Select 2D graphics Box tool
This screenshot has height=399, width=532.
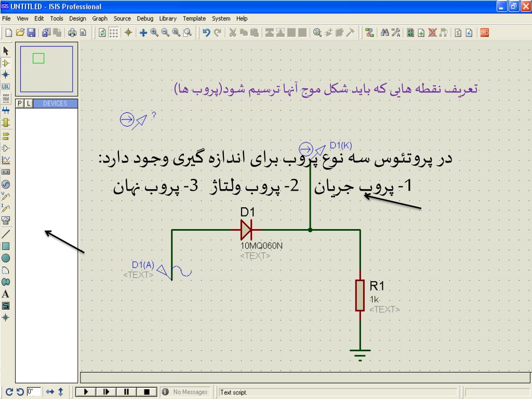tap(6, 246)
